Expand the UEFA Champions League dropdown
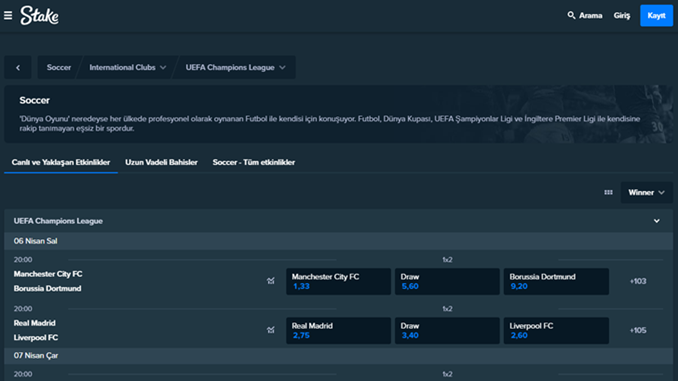Screen dimensions: 678x381 (x=236, y=67)
